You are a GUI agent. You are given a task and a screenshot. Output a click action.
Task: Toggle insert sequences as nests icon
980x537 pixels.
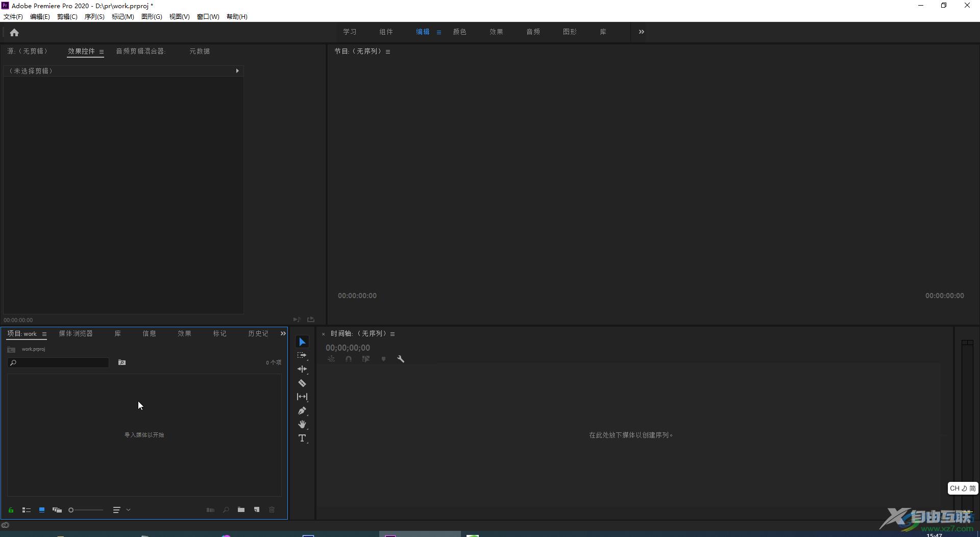331,359
